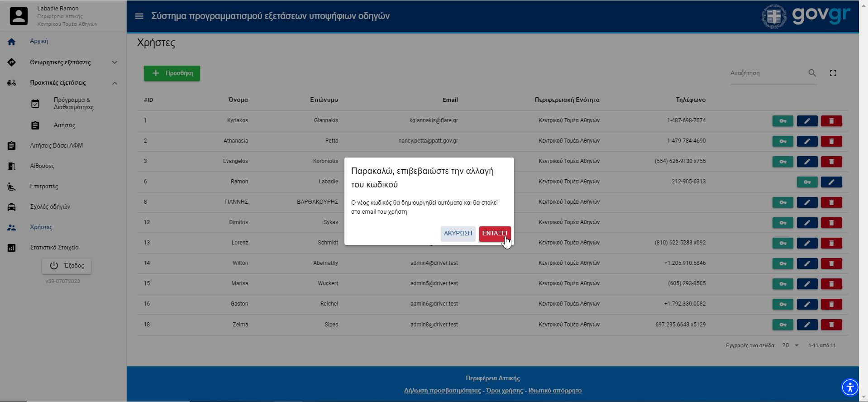
Task: Click the search magnifier icon
Action: click(812, 73)
